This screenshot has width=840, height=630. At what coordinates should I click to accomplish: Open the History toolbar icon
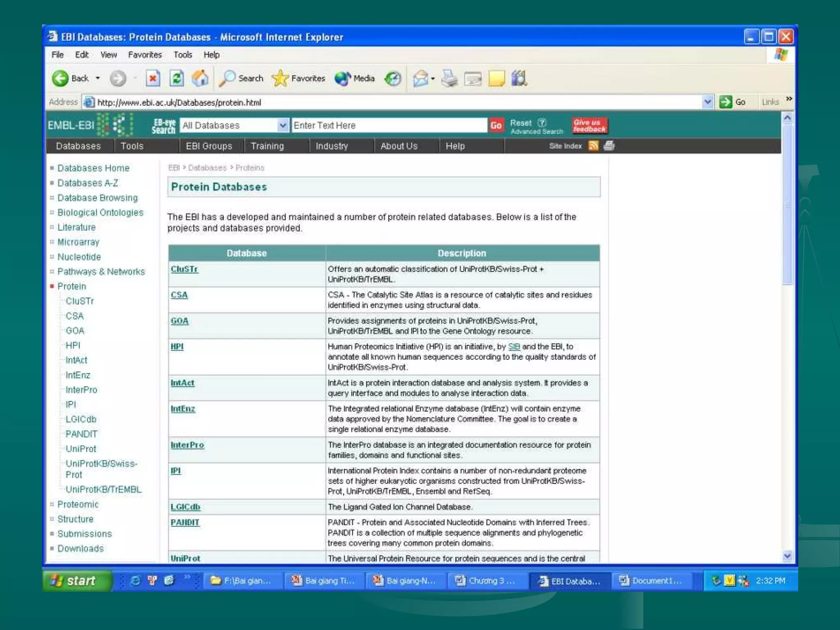tap(393, 78)
